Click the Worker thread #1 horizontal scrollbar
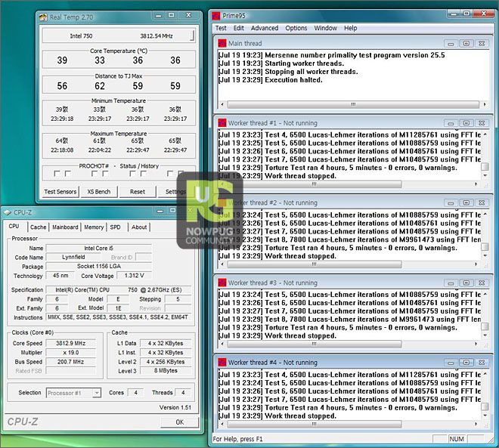Viewport: 499px width, 448px height. [349, 184]
